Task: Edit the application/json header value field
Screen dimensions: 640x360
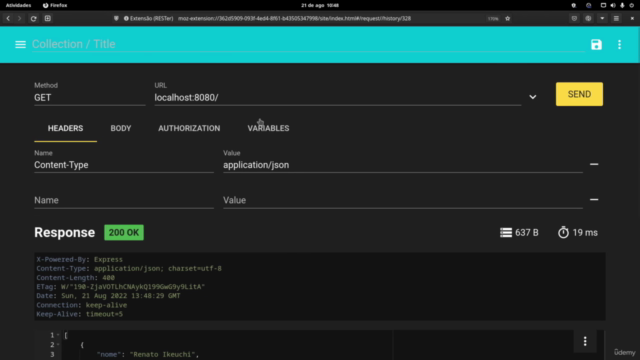Action: click(402, 165)
